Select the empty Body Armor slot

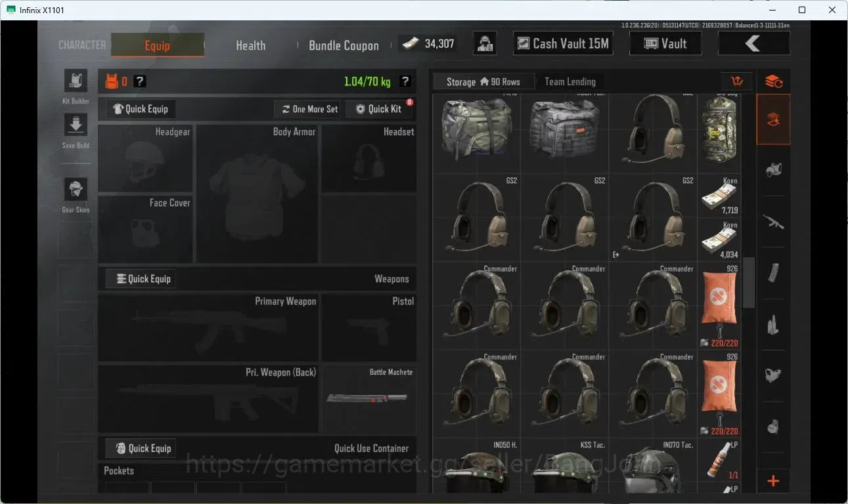coord(257,194)
